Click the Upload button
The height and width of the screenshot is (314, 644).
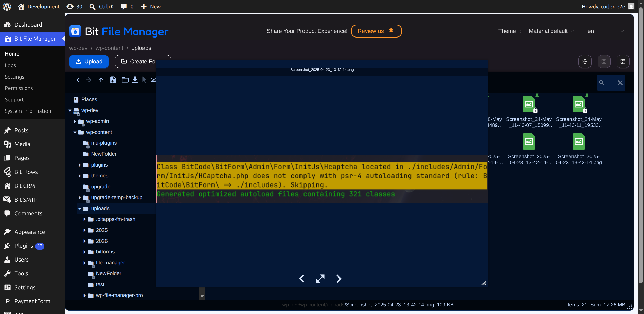89,62
